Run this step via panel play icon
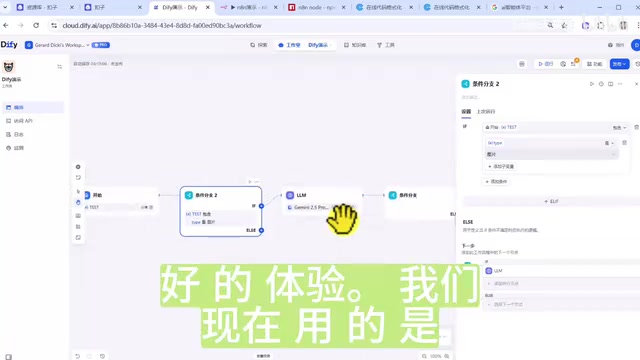Image resolution: width=640 pixels, height=360 pixels. tap(591, 84)
